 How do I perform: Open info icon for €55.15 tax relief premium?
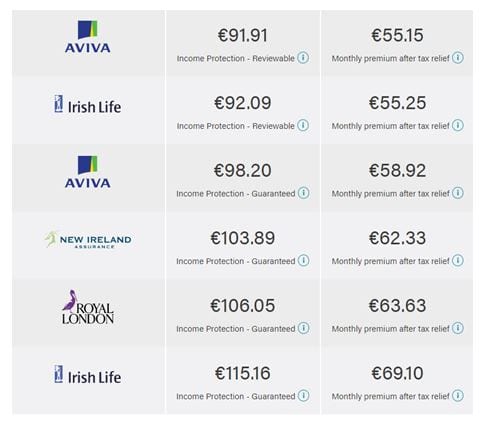pyautogui.click(x=458, y=58)
